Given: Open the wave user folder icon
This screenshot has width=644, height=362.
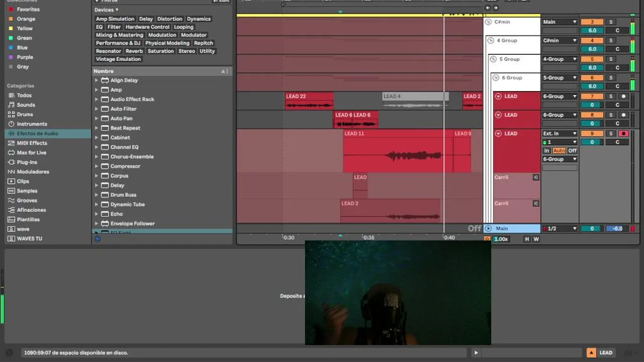Looking at the screenshot, I should pos(11,229).
